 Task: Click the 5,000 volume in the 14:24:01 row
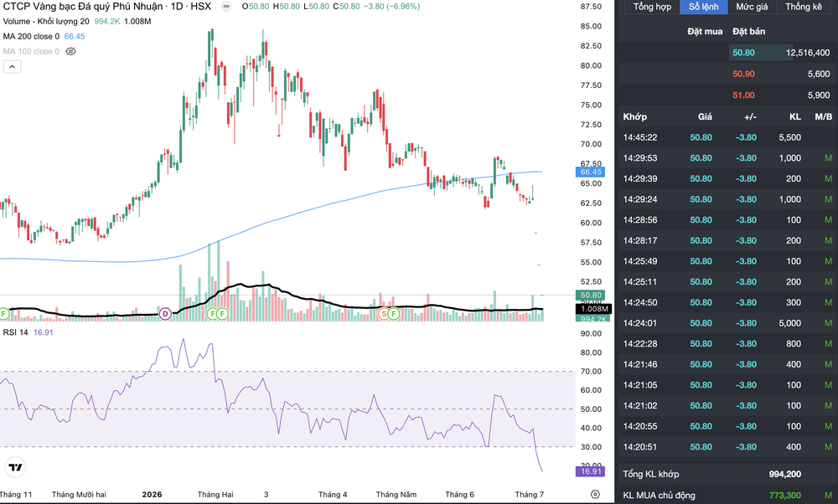(790, 323)
